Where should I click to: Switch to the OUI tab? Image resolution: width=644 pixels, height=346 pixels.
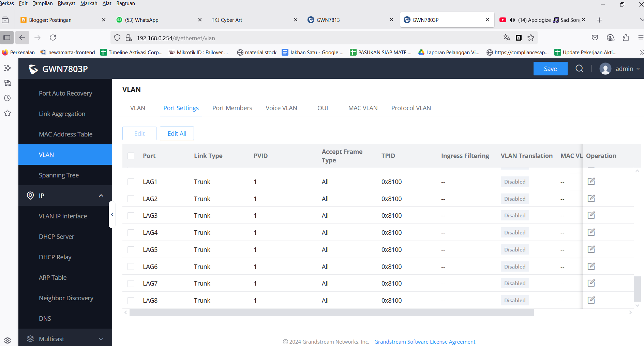point(323,108)
